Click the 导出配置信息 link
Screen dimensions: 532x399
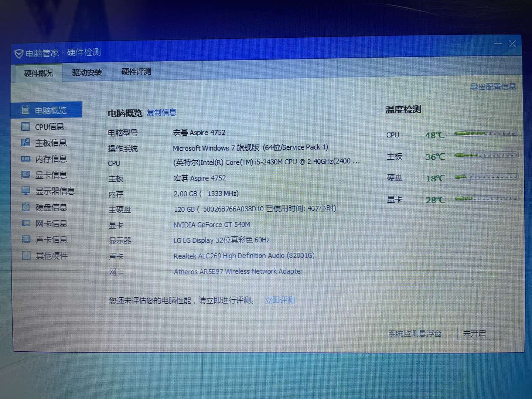click(493, 87)
